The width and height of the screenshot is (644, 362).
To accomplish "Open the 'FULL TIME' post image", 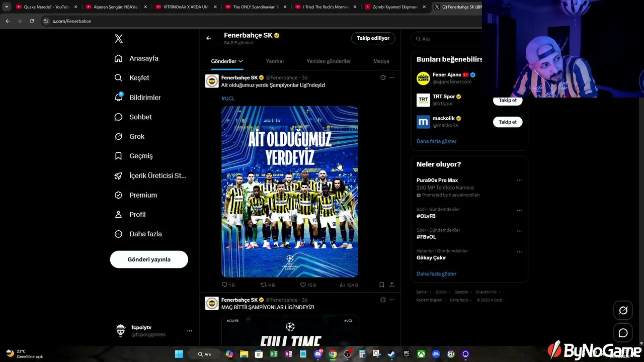I will pyautogui.click(x=290, y=331).
